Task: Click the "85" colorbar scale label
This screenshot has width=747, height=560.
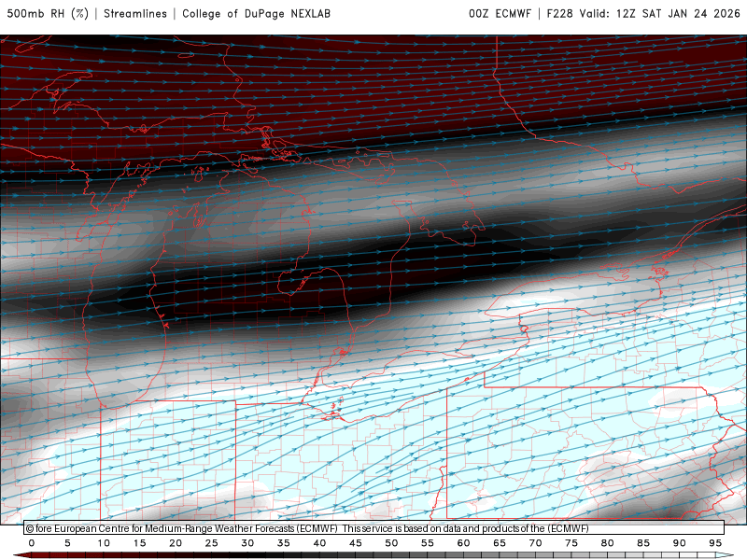Action: pyautogui.click(x=643, y=543)
